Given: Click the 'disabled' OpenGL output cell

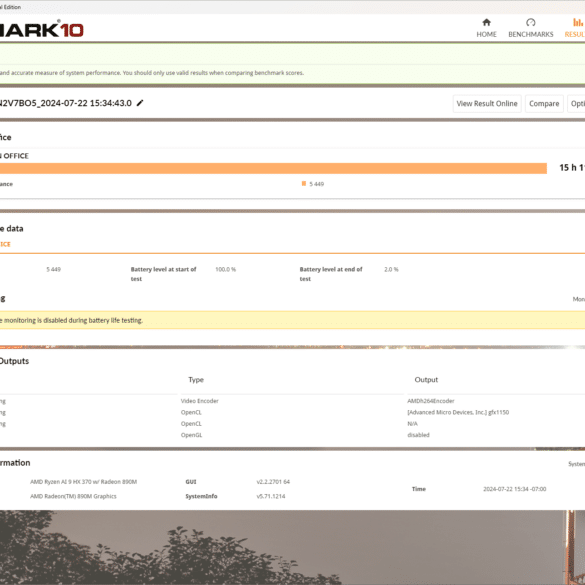Looking at the screenshot, I should (x=418, y=435).
